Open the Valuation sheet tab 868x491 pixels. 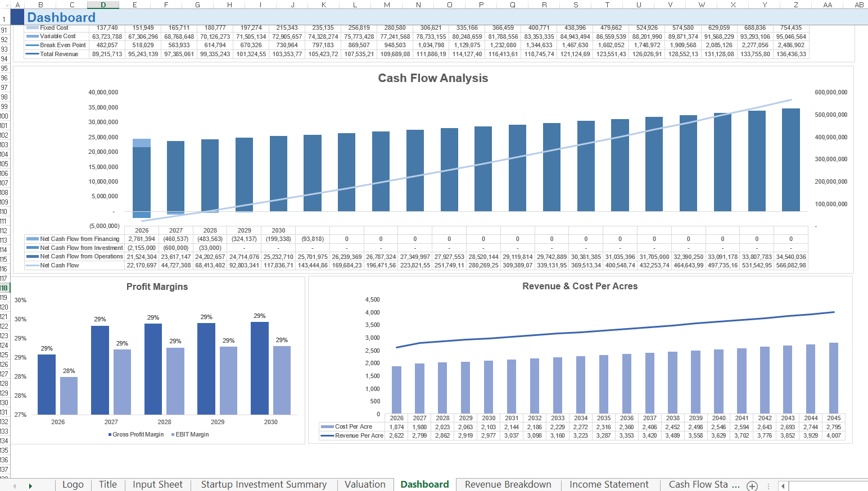pos(365,485)
